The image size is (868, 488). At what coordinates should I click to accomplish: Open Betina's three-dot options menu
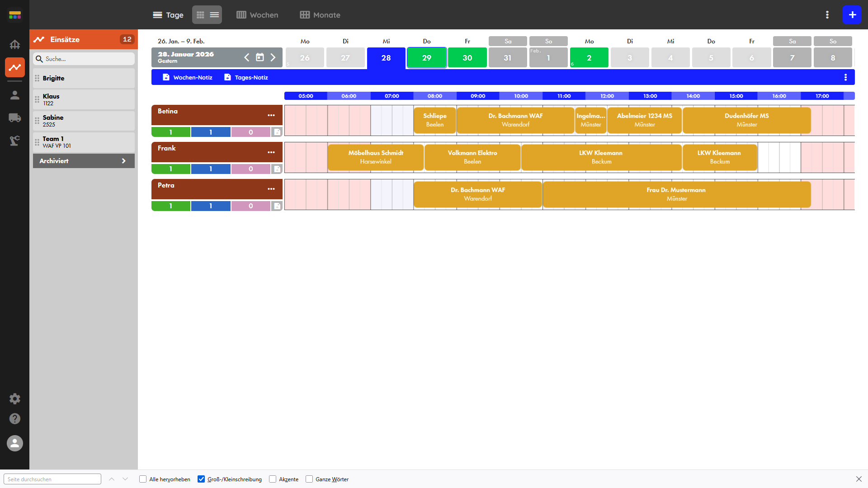coord(271,115)
